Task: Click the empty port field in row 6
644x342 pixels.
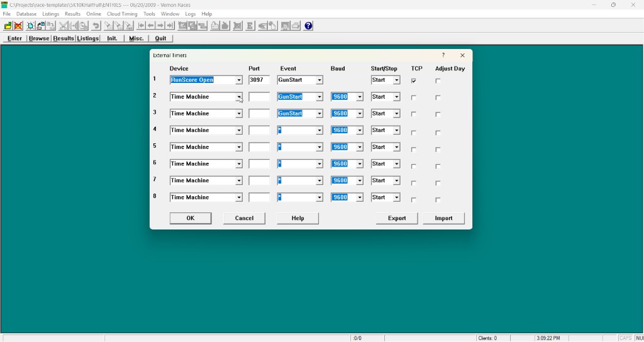Action: [x=259, y=164]
